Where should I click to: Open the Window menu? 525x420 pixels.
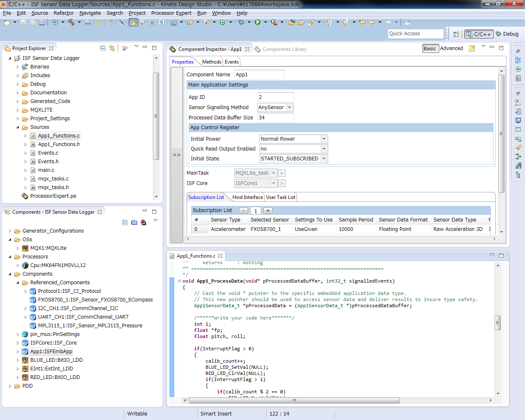[221, 13]
